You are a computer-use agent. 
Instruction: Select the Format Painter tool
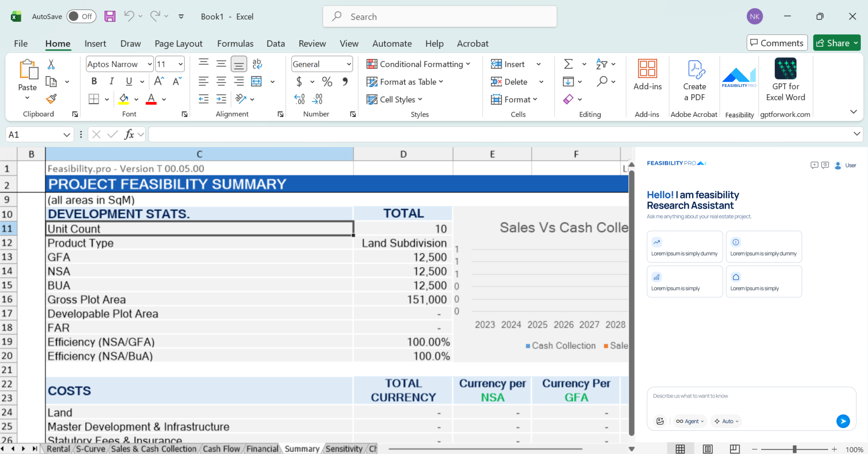point(51,99)
